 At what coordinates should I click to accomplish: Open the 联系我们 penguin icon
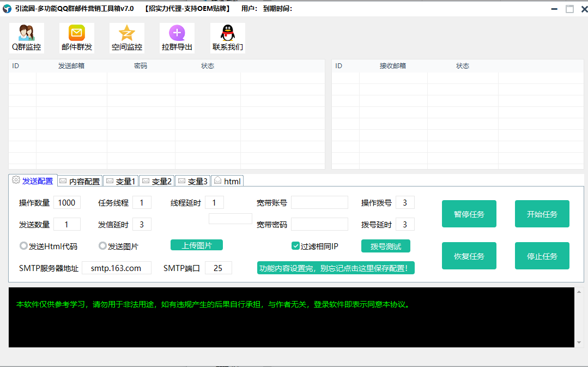pyautogui.click(x=228, y=38)
